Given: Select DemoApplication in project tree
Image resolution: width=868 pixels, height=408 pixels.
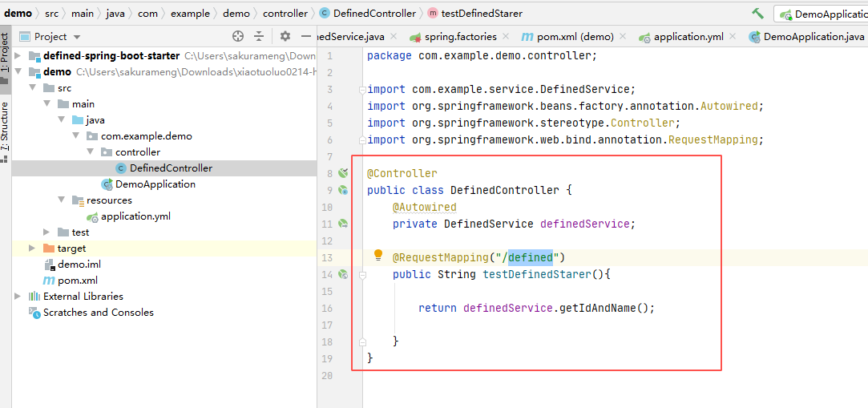Looking at the screenshot, I should pyautogui.click(x=155, y=184).
